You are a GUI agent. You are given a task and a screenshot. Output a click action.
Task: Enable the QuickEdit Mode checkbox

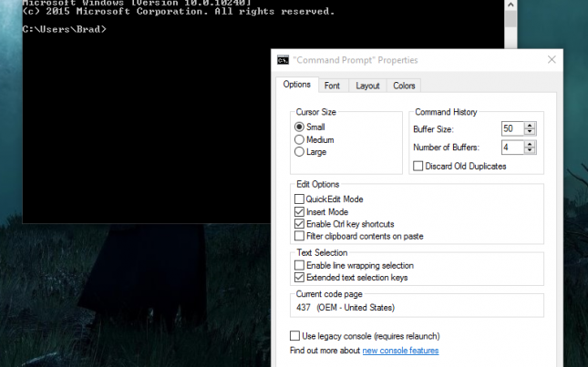tap(300, 199)
